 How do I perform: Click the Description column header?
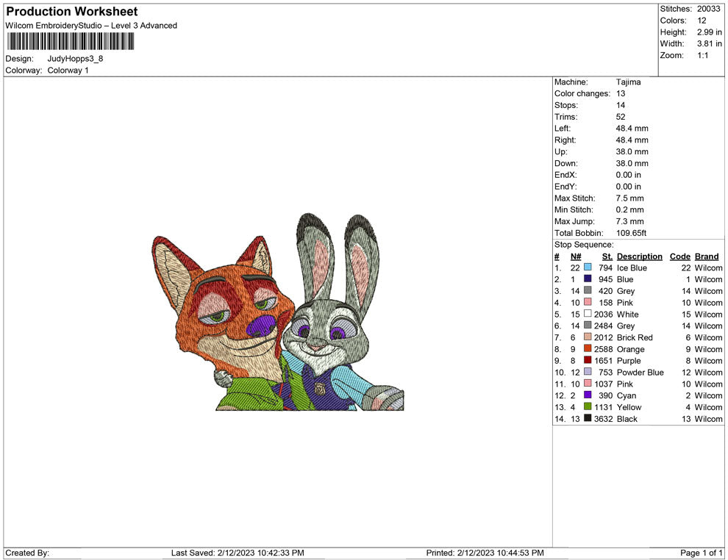639,256
